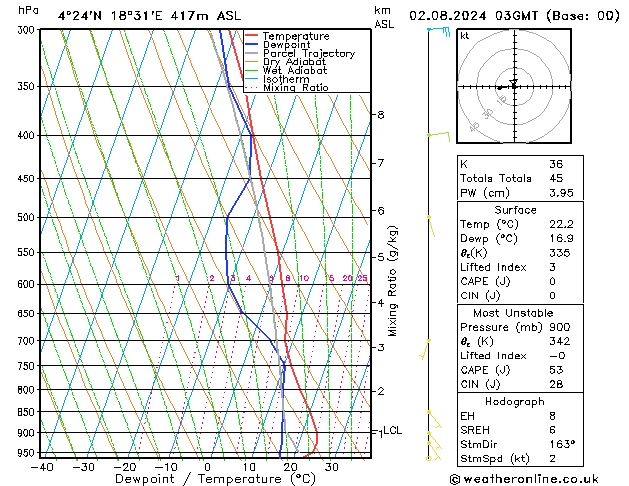Click the Mixing Ratio legend entry

tap(295, 88)
